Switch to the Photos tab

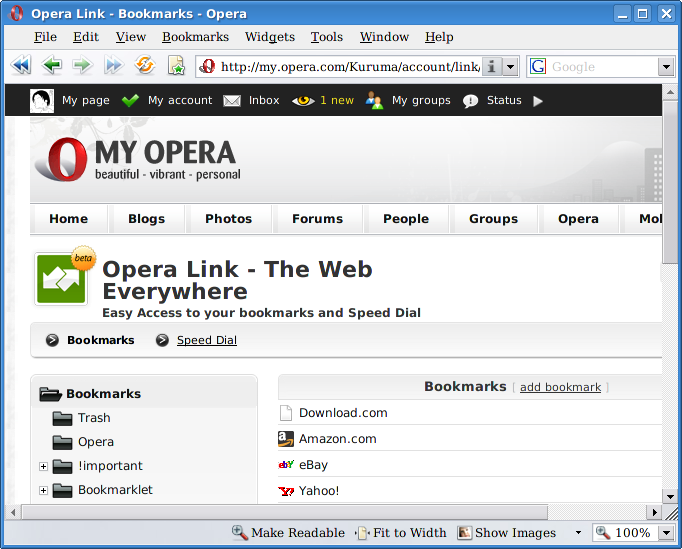pyautogui.click(x=228, y=219)
